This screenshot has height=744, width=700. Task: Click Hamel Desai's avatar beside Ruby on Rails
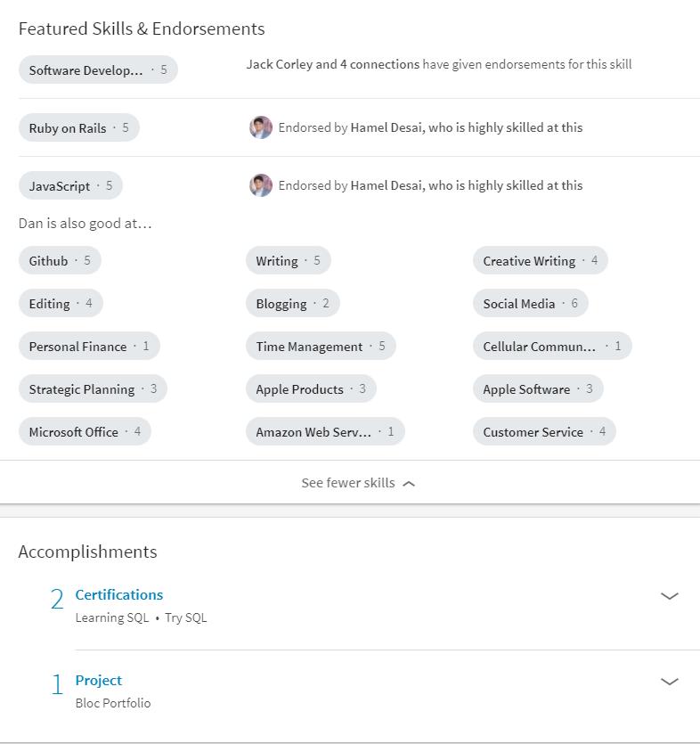pyautogui.click(x=260, y=127)
